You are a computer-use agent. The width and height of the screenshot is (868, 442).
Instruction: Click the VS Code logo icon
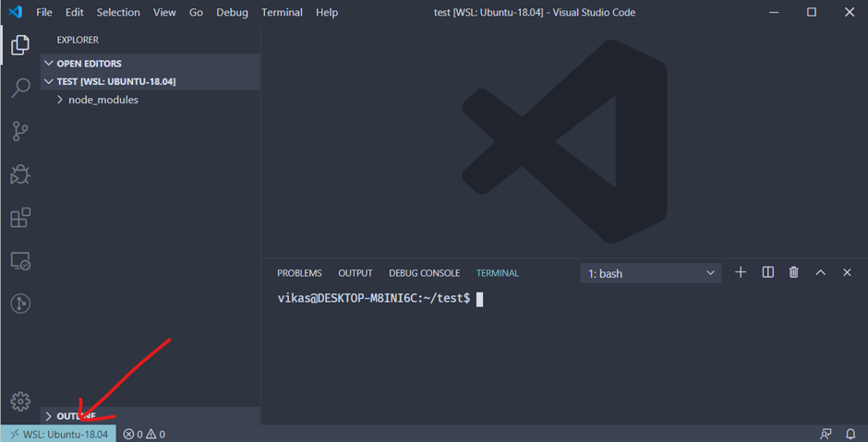(16, 12)
